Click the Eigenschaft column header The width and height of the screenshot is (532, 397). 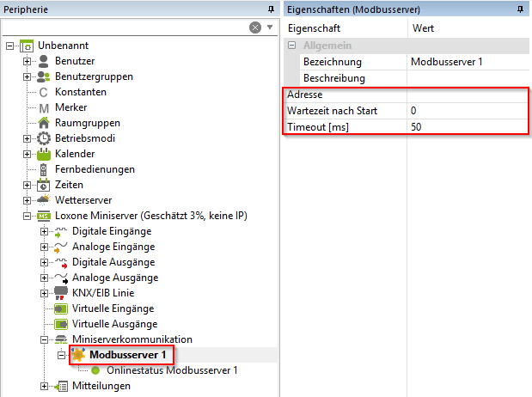345,28
